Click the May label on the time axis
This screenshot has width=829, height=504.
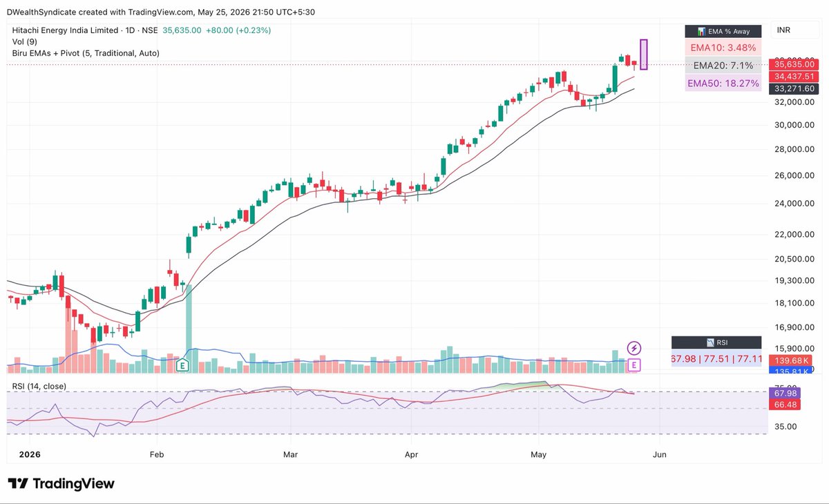(x=539, y=454)
